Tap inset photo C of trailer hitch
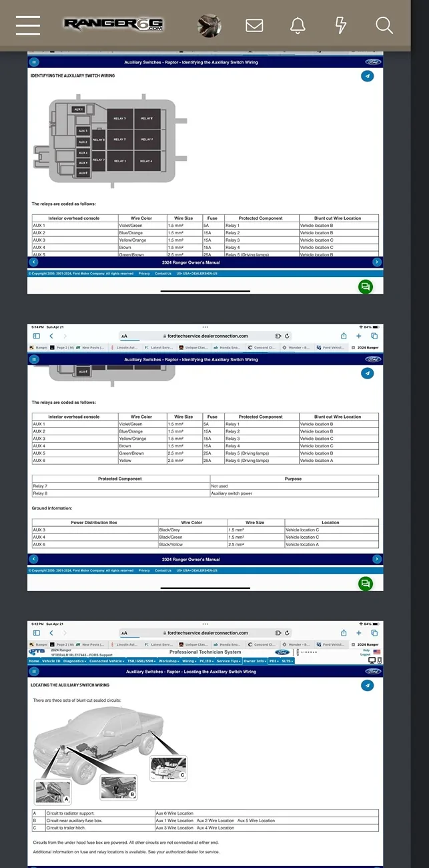 point(168,768)
